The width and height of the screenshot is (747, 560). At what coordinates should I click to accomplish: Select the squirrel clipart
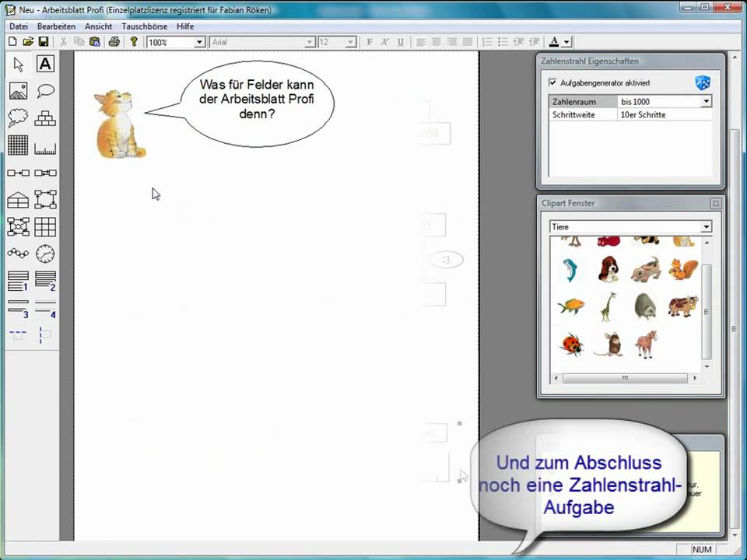pyautogui.click(x=683, y=270)
